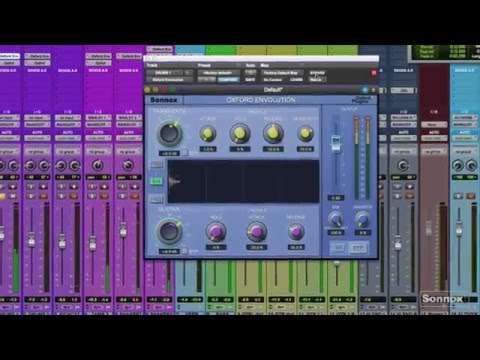This screenshot has width=480, height=360.
Task: Click the Transients gain value field
Action: point(169,154)
